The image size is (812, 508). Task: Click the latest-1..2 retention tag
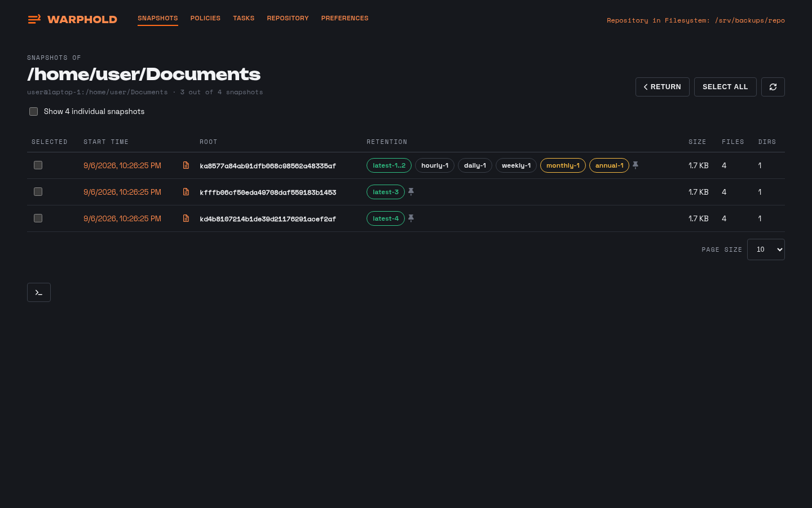click(389, 165)
